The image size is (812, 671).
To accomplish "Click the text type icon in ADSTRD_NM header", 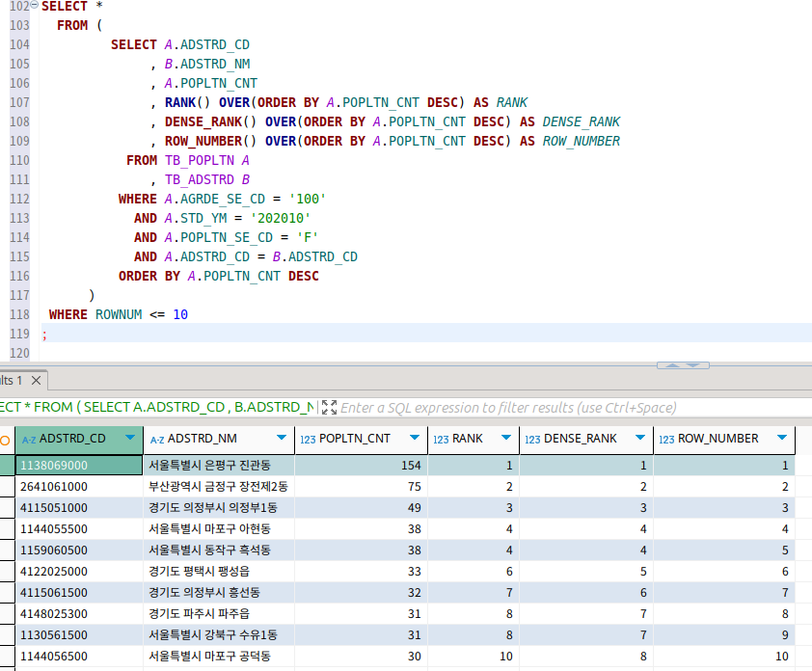I will click(x=156, y=439).
